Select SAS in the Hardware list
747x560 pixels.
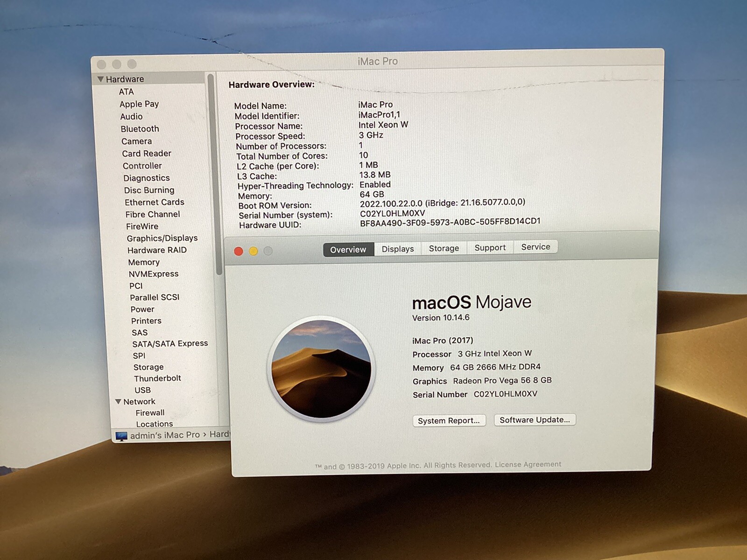pyautogui.click(x=140, y=333)
